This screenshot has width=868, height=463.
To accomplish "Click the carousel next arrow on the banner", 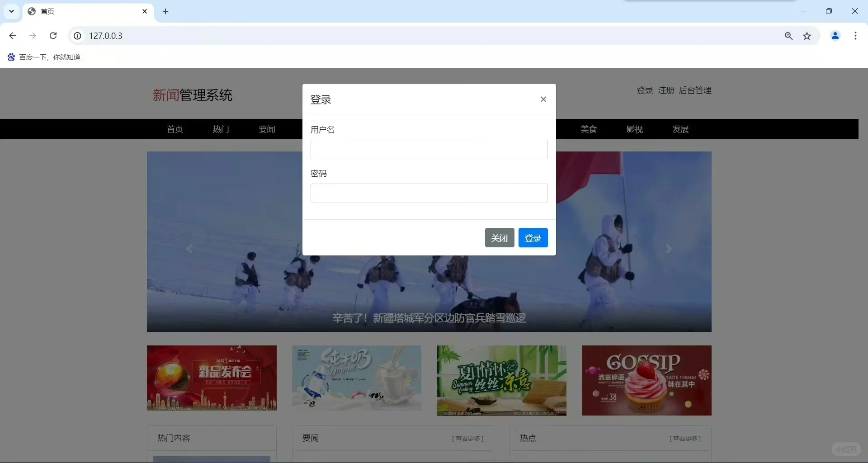I will pos(669,249).
